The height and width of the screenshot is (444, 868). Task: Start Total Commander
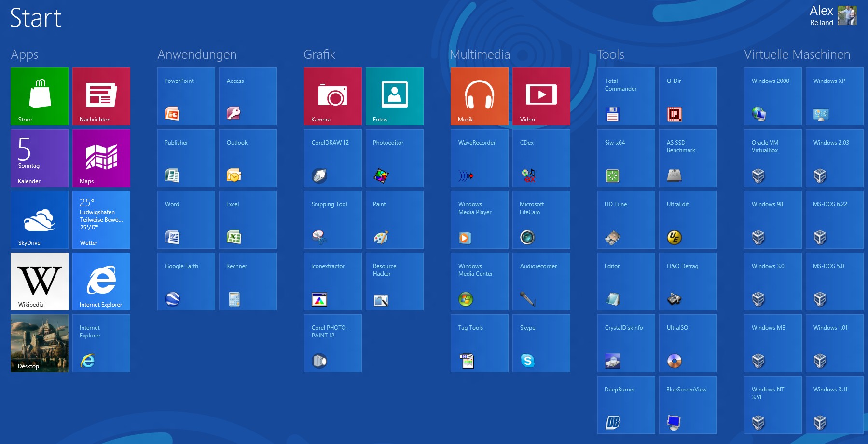[x=626, y=96]
